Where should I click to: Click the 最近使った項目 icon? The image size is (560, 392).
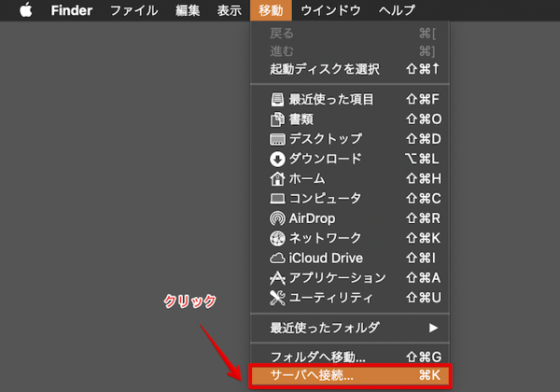277,100
